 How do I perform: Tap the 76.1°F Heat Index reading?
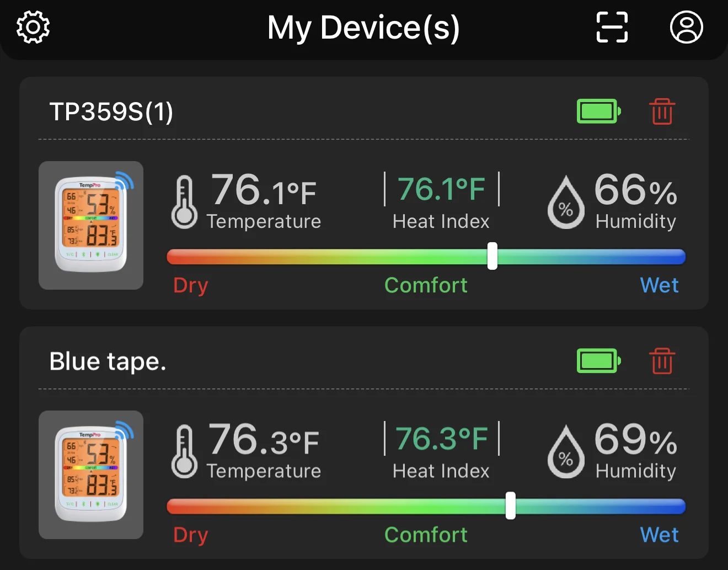coord(441,201)
